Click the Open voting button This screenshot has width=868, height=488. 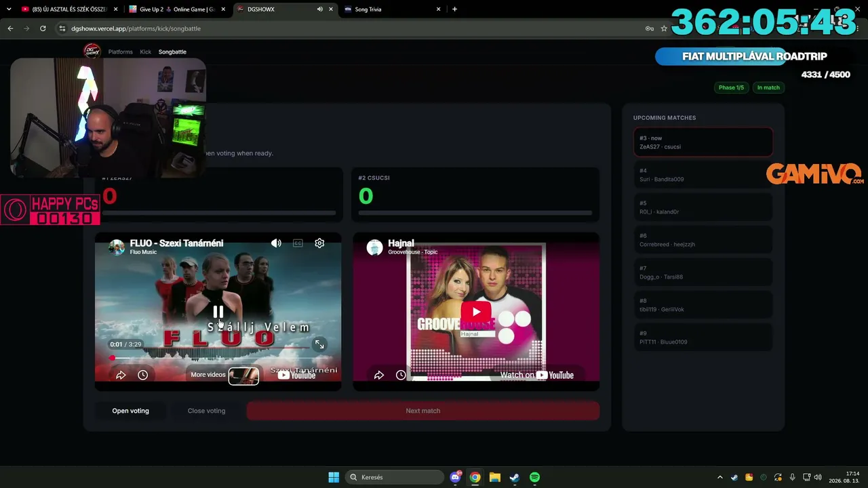pos(130,411)
